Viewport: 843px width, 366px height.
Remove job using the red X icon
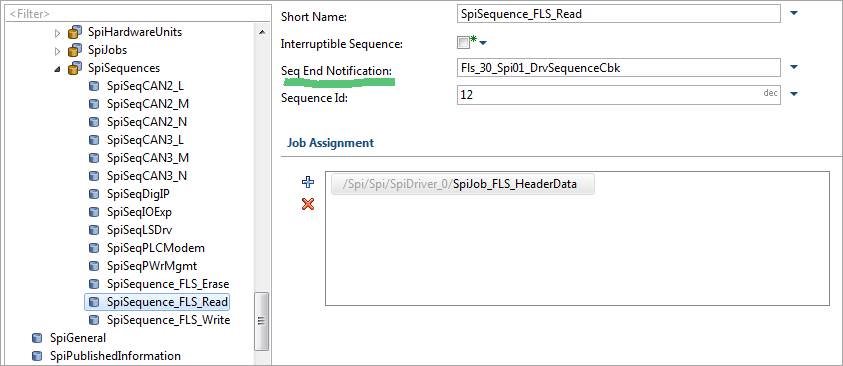point(308,204)
